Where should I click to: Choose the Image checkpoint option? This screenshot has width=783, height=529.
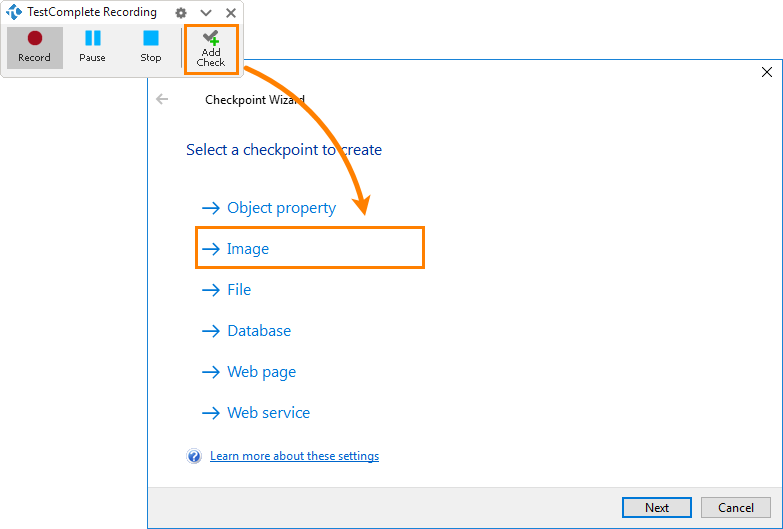(x=310, y=248)
